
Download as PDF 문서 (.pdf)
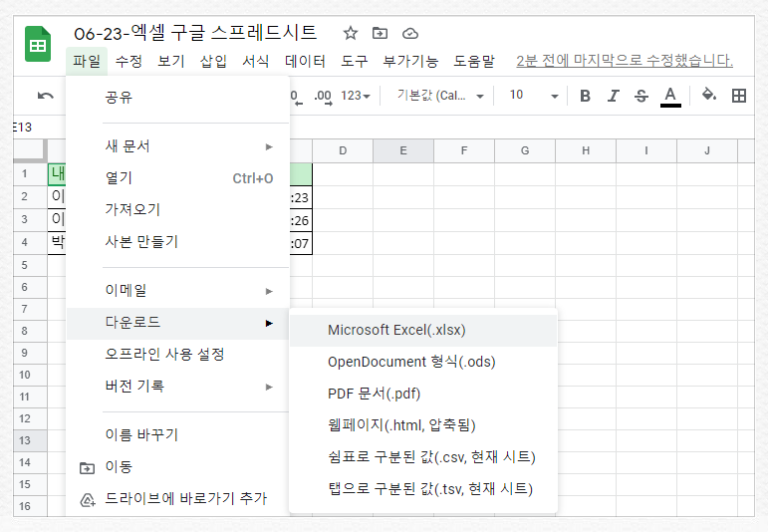point(423,394)
